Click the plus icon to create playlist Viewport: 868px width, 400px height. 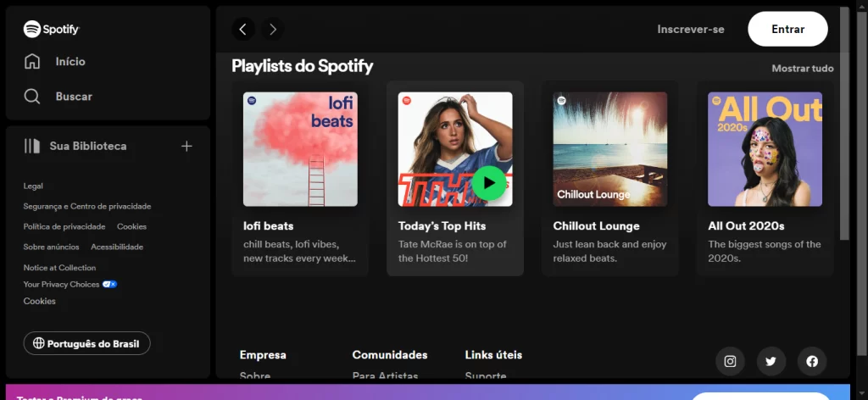(186, 146)
